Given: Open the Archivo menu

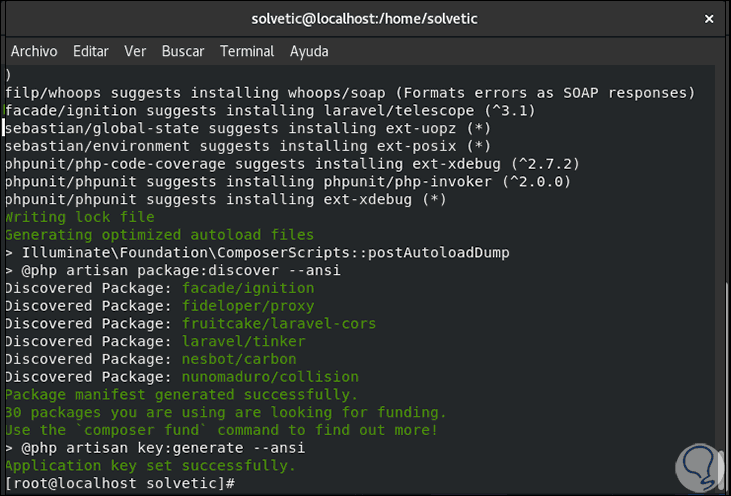Looking at the screenshot, I should (34, 51).
